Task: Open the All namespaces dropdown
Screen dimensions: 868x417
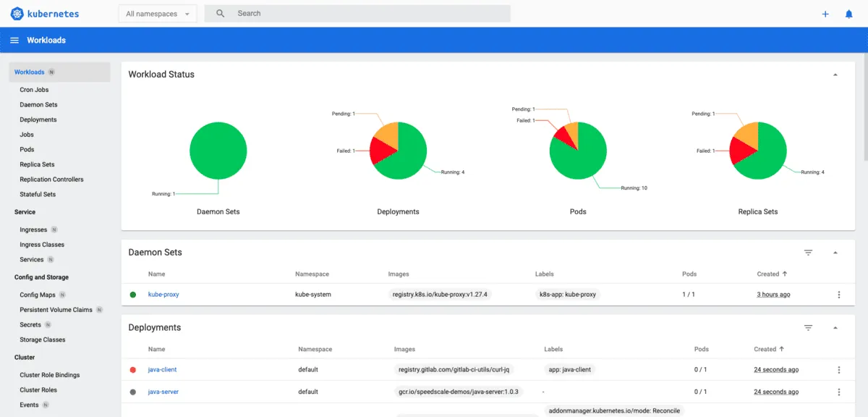Action: [157, 13]
